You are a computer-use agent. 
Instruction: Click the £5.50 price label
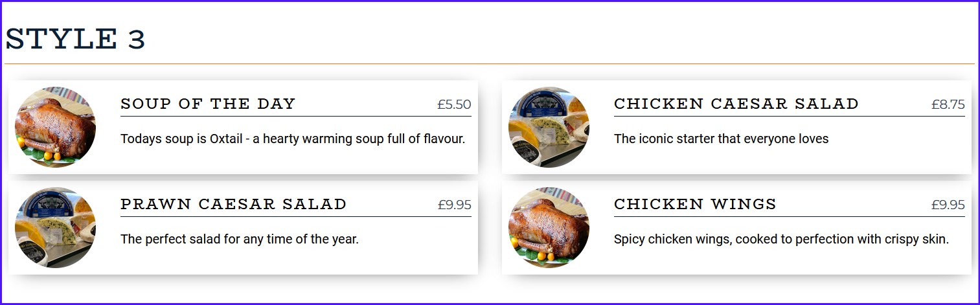pos(454,104)
